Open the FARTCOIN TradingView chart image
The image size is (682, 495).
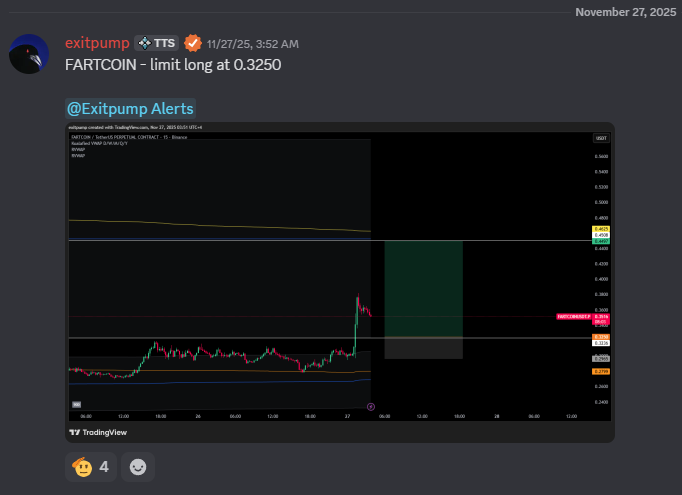click(340, 282)
